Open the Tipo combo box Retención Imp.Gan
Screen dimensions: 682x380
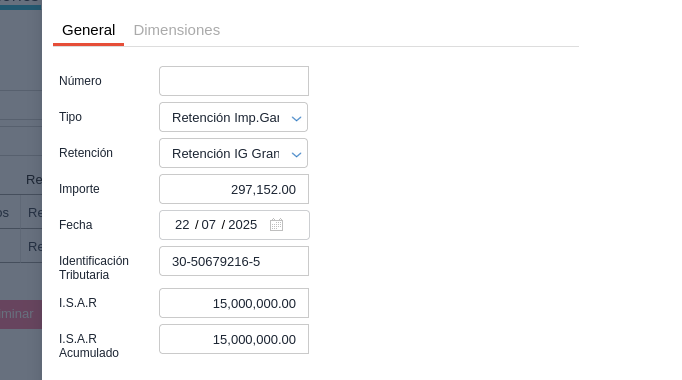click(234, 117)
